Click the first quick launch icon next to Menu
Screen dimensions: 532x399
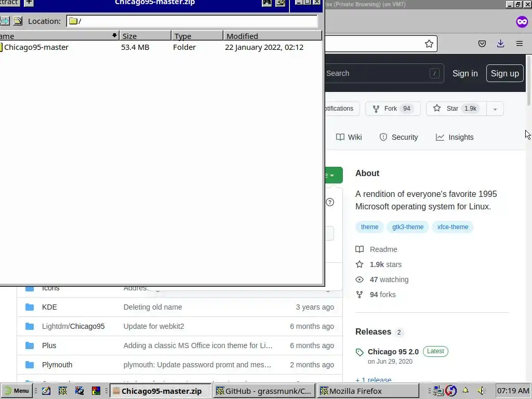point(46,391)
